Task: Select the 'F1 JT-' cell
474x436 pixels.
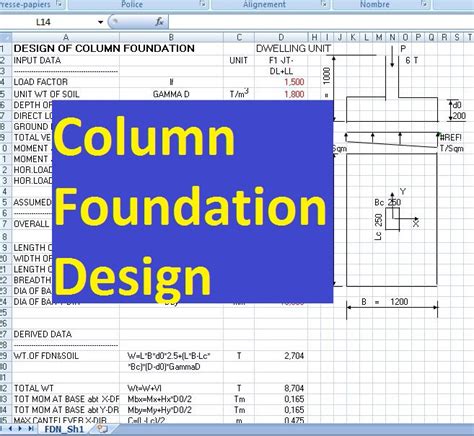Action: point(281,60)
